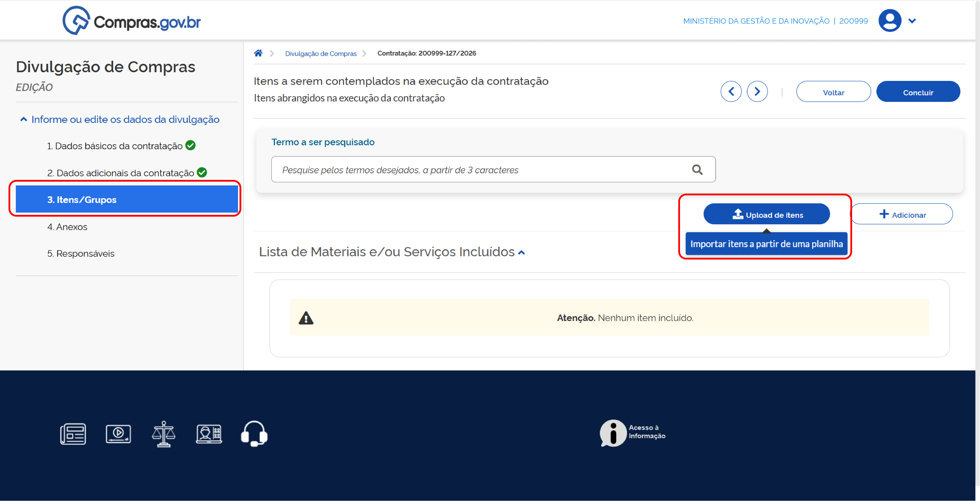Open Dados adicionais da contratação step

point(121,173)
